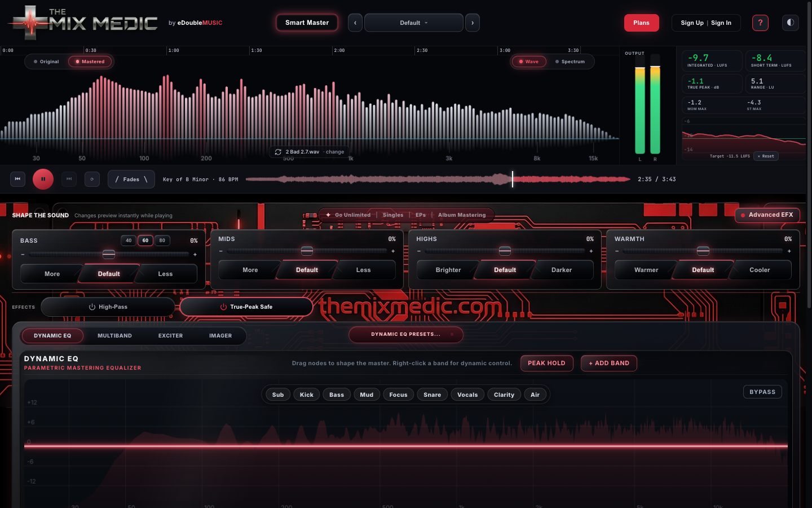Open the Exciter tab
The image size is (812, 508).
click(x=170, y=336)
